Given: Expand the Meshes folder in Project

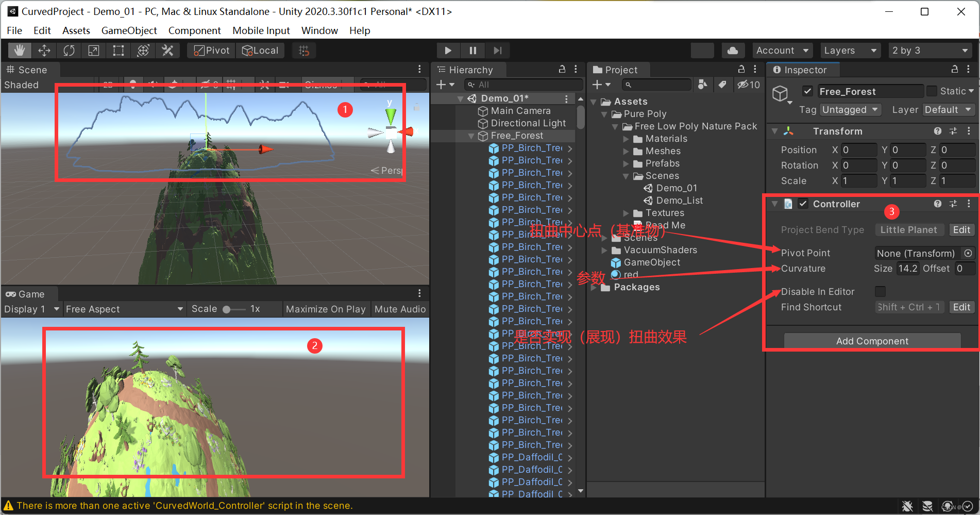Looking at the screenshot, I should point(625,151).
